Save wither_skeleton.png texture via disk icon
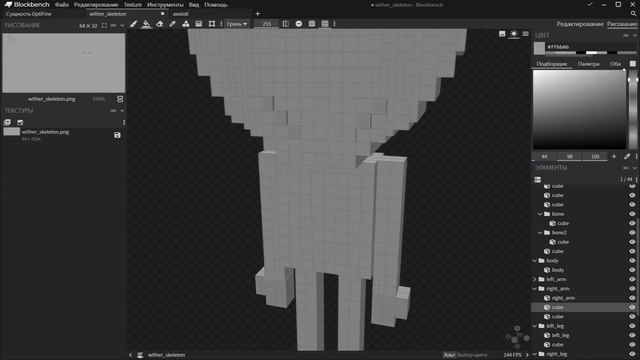The height and width of the screenshot is (360, 640). tap(117, 135)
